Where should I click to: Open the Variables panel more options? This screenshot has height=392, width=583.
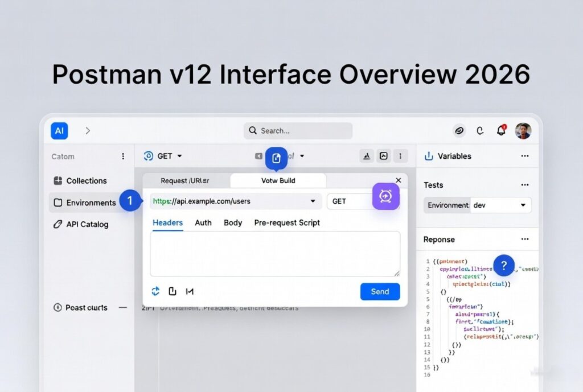coord(524,156)
